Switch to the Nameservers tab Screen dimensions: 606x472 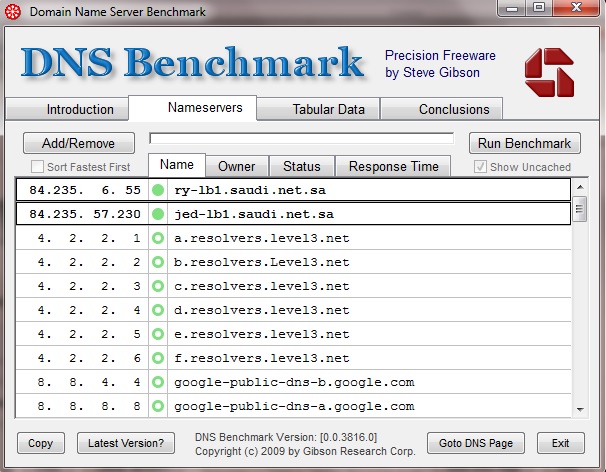[192, 108]
